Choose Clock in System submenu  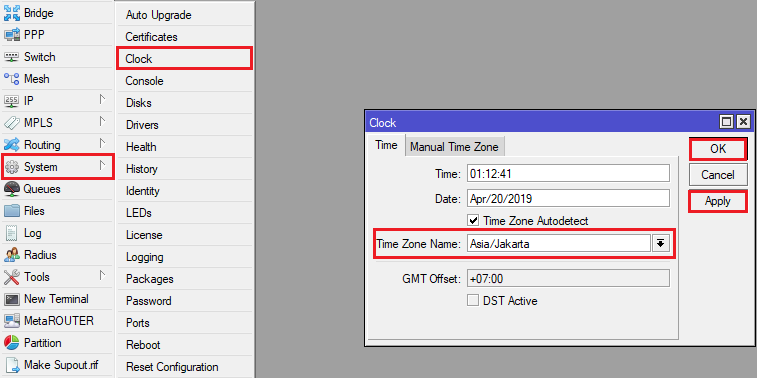(x=184, y=59)
